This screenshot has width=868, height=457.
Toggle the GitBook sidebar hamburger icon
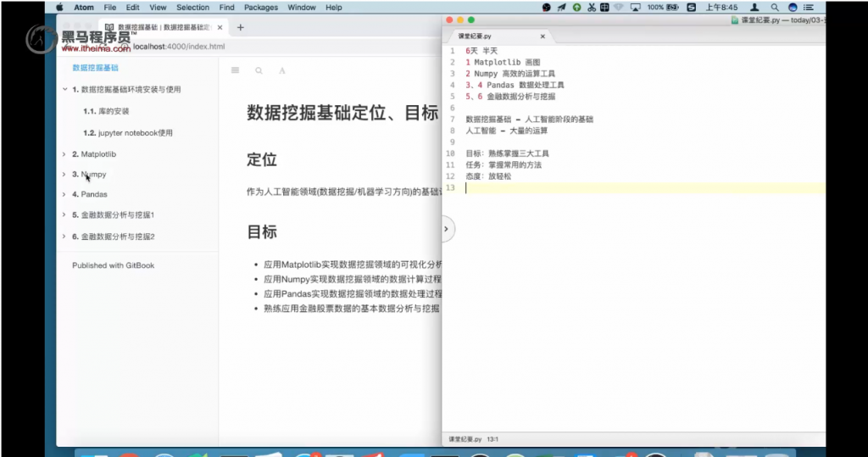point(235,70)
